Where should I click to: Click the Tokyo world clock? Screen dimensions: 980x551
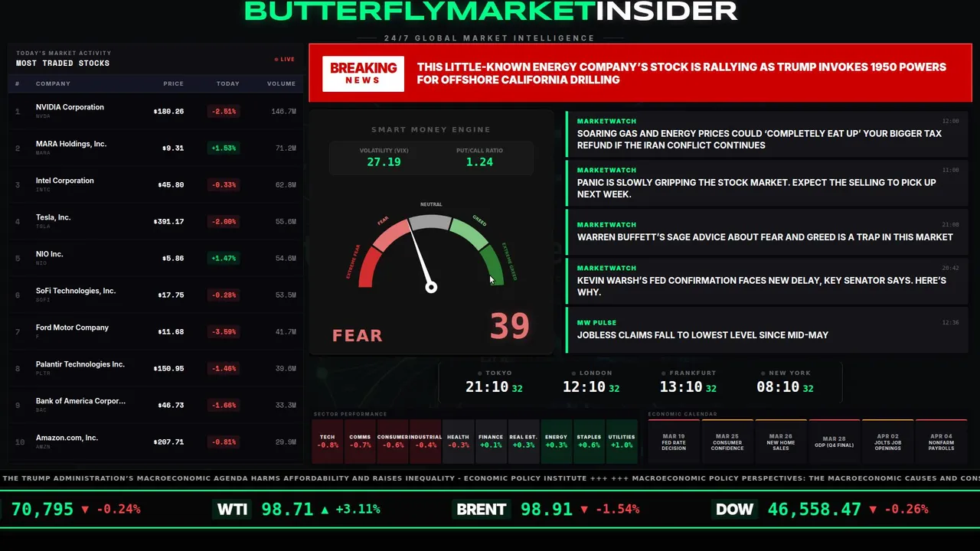pos(494,382)
